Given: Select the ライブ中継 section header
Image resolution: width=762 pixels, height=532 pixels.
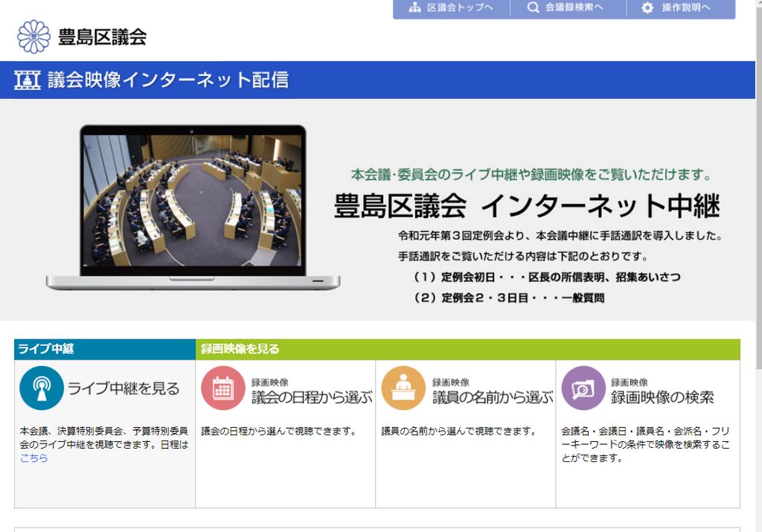Looking at the screenshot, I should [105, 349].
